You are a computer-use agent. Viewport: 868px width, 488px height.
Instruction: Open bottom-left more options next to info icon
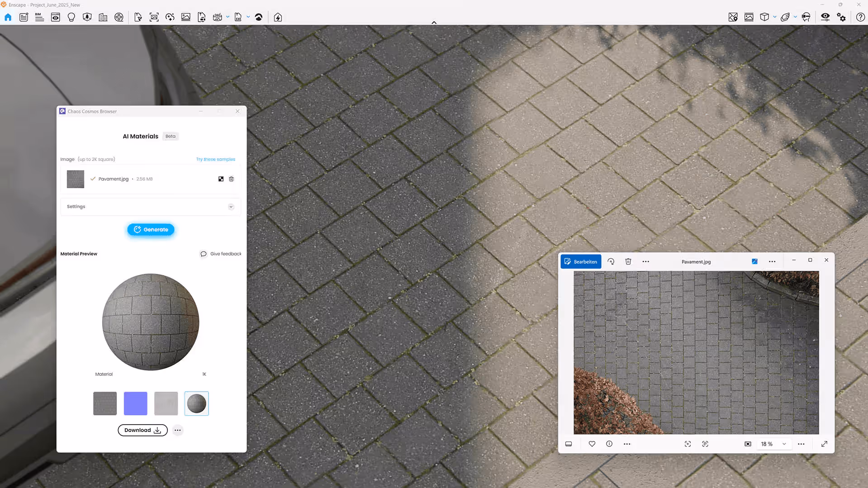tap(627, 444)
